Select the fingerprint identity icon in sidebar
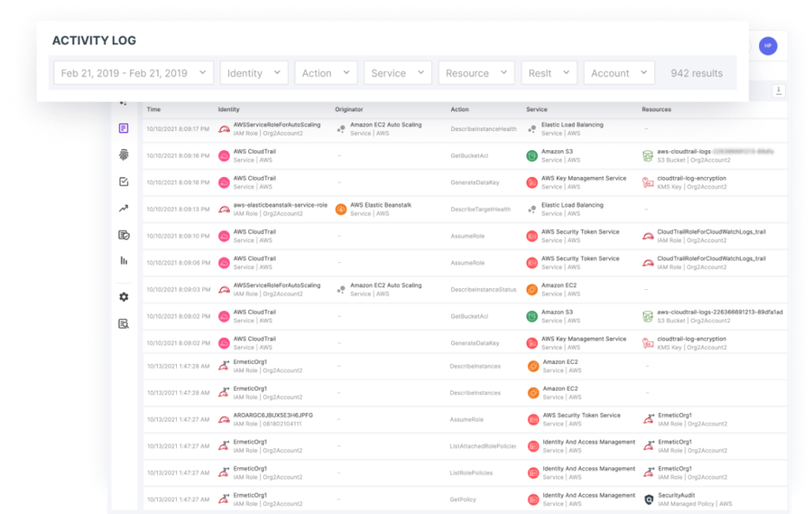812x514 pixels. pos(123,155)
